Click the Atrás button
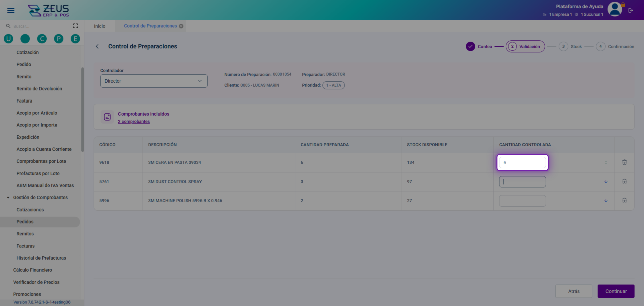This screenshot has height=306, width=644. (x=574, y=291)
